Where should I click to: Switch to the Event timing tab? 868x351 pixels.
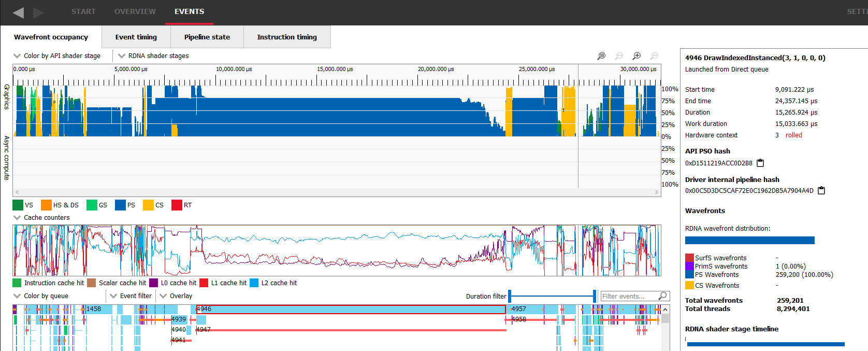click(x=136, y=37)
